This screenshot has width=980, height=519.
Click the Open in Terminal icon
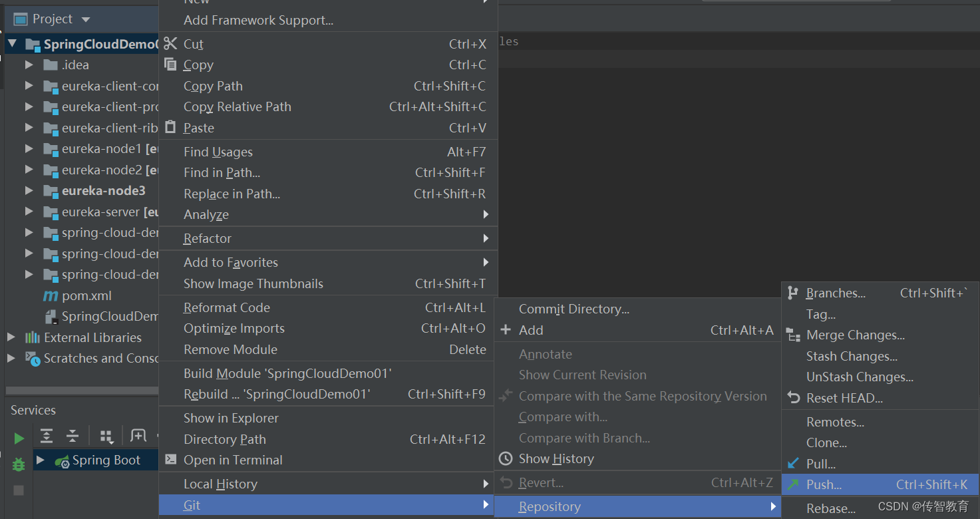(171, 459)
